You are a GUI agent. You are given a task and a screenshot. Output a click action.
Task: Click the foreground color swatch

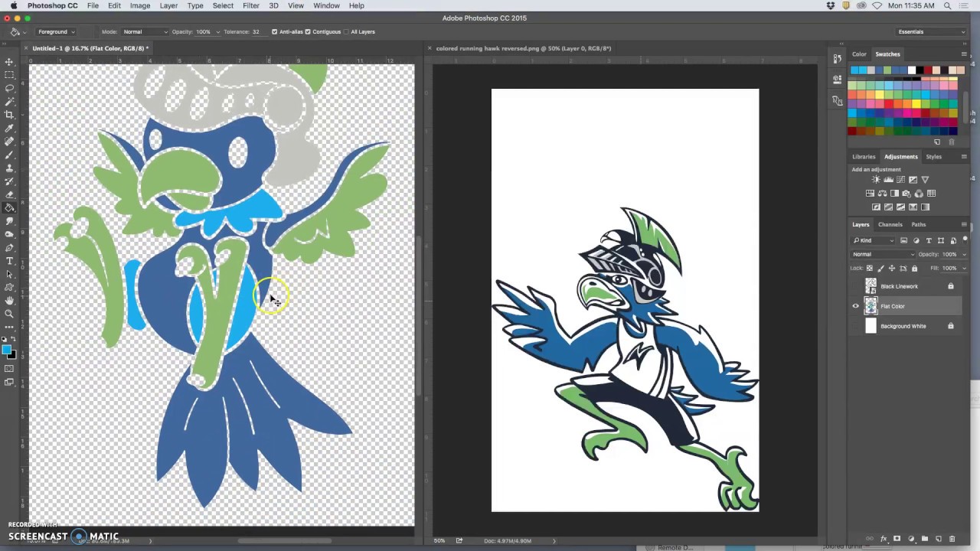(6, 349)
